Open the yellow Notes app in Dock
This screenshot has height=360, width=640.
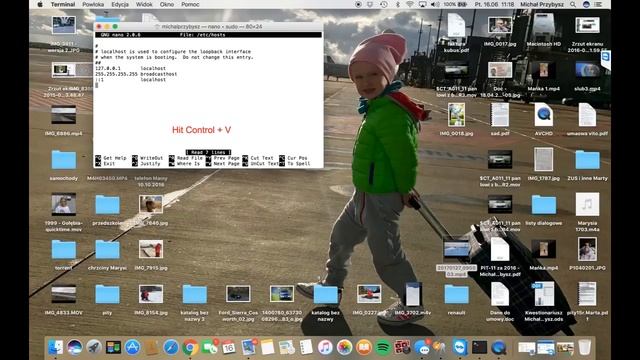coord(267,347)
